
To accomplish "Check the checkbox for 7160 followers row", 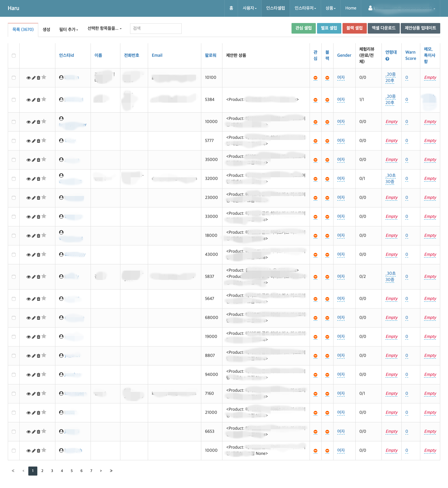I will click(x=14, y=394).
